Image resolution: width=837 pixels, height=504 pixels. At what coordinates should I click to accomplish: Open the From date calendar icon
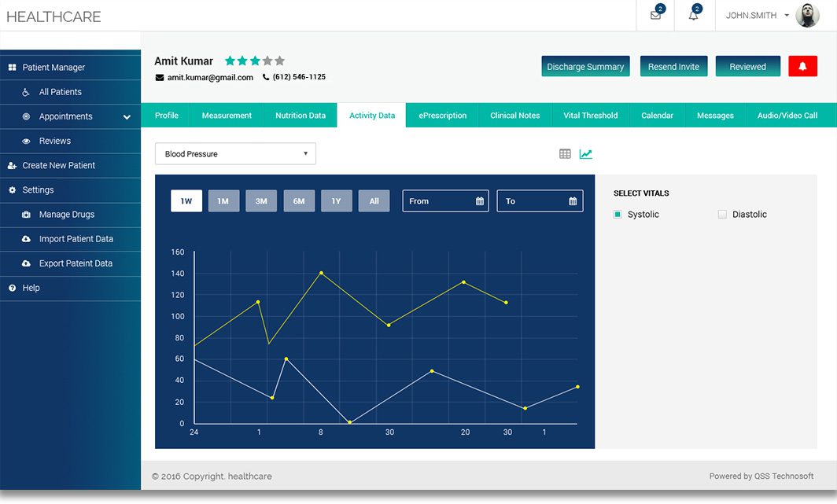pyautogui.click(x=479, y=201)
